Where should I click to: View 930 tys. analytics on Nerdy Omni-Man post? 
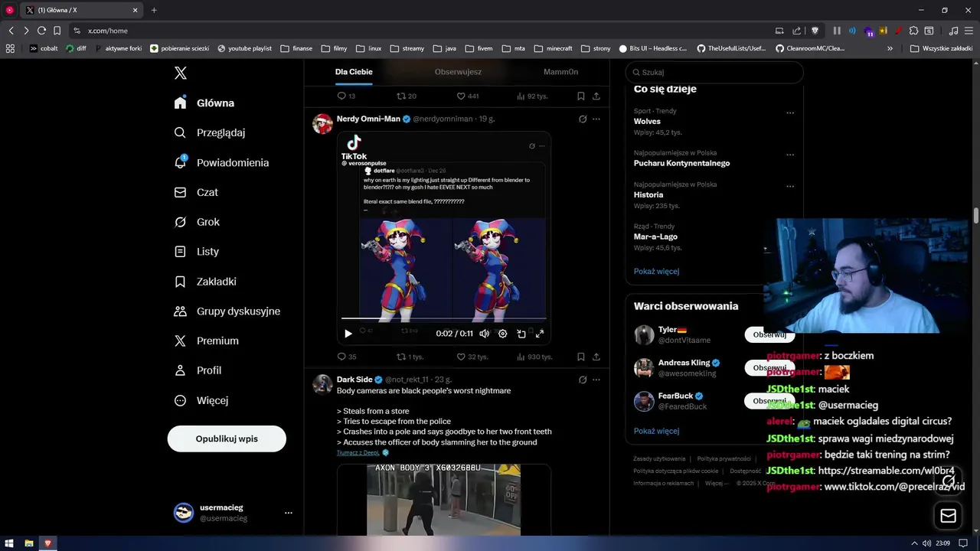pyautogui.click(x=534, y=357)
